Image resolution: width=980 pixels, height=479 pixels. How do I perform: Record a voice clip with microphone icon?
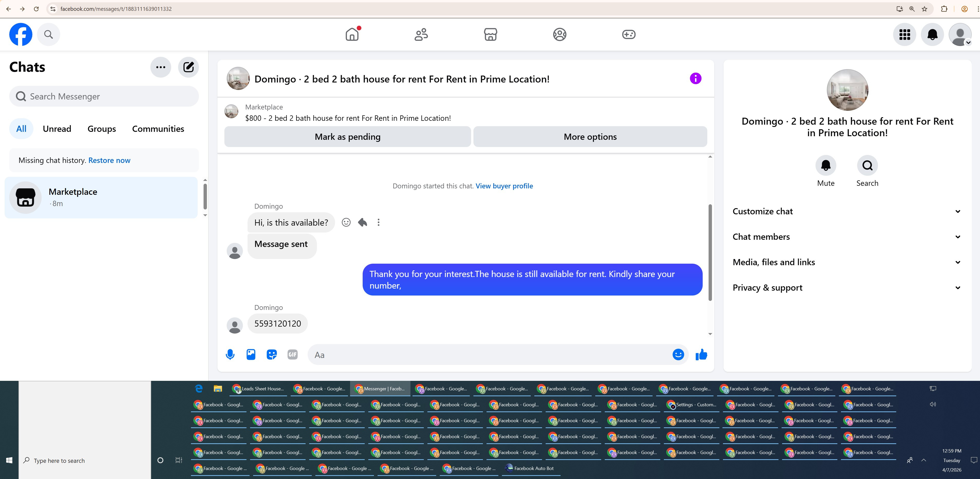230,355
